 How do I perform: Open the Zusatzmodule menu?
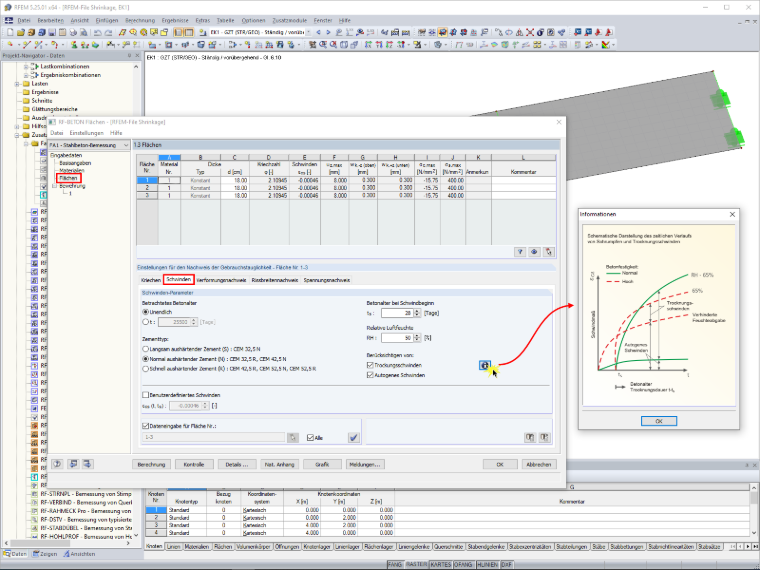(x=289, y=20)
